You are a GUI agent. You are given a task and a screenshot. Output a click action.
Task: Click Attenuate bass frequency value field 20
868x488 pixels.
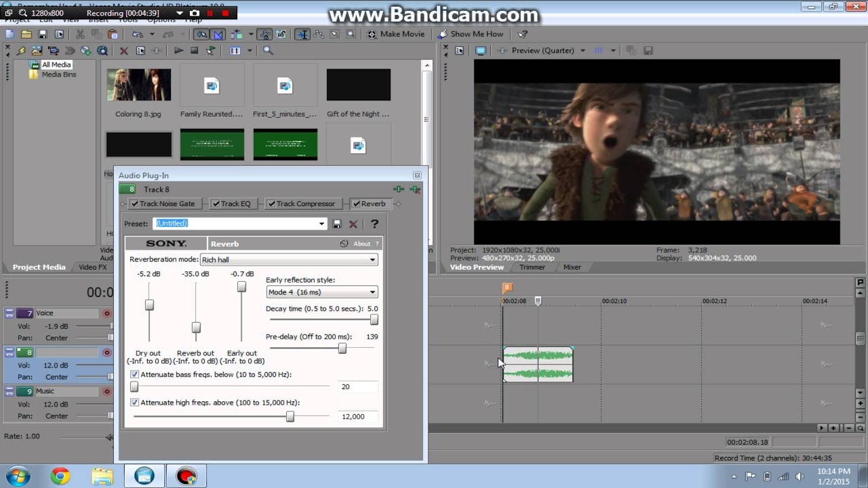click(x=357, y=386)
